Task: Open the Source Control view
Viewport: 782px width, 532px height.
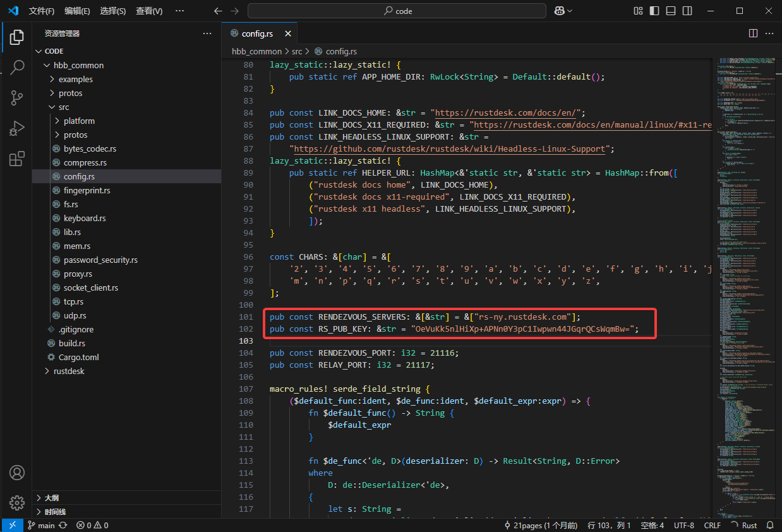Action: point(17,97)
